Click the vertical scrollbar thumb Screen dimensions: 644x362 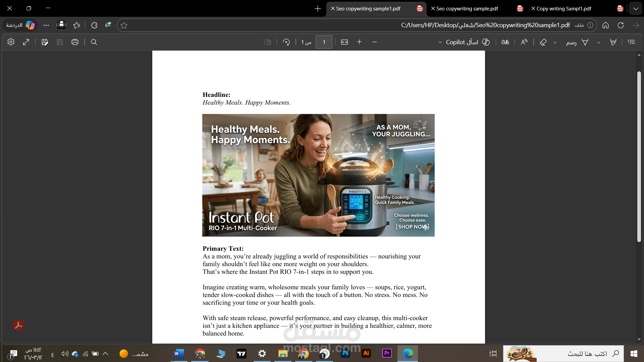click(639, 156)
